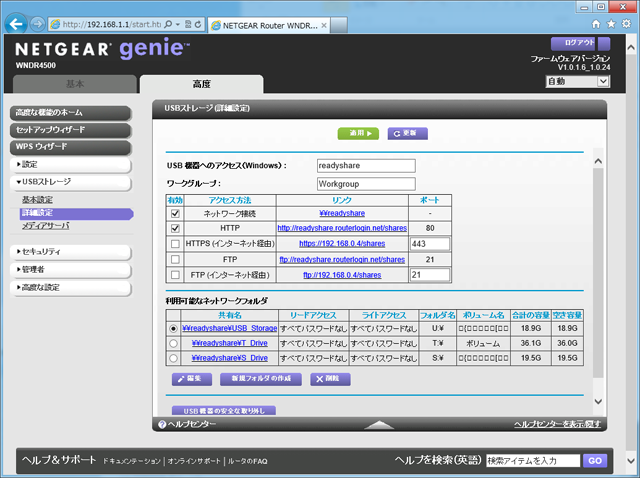Select the T_Drive shared folder radio button
The height and width of the screenshot is (478, 640).
175,342
